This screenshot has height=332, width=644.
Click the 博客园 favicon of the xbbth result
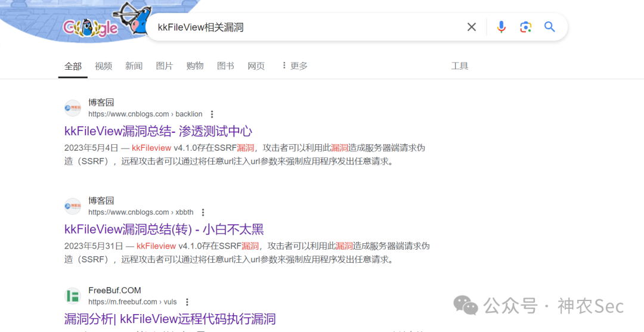(x=73, y=206)
